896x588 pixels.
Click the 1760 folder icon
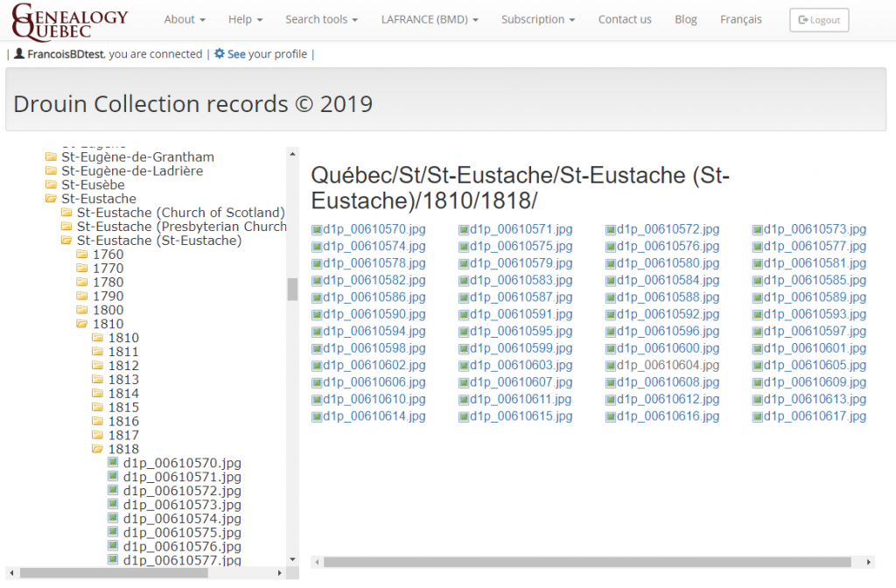tap(82, 254)
